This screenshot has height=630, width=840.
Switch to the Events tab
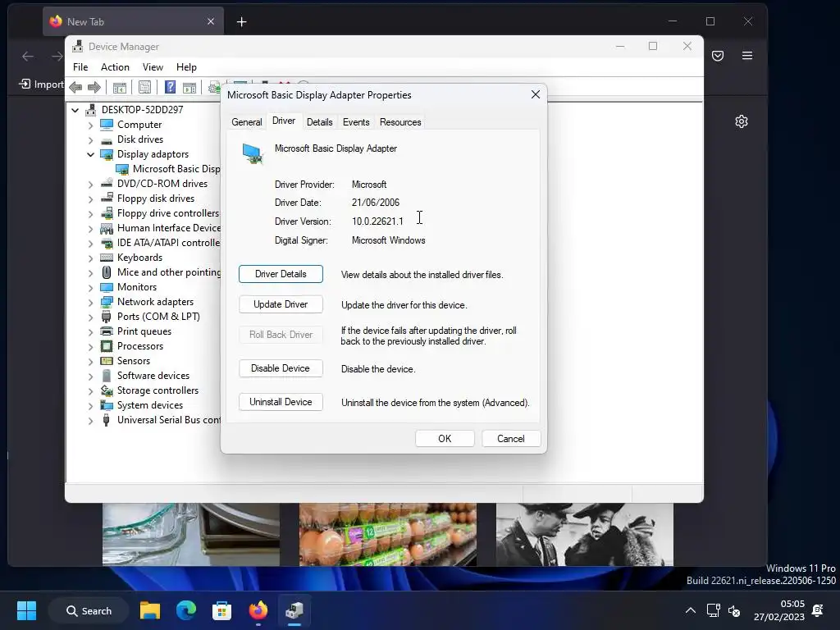point(356,122)
